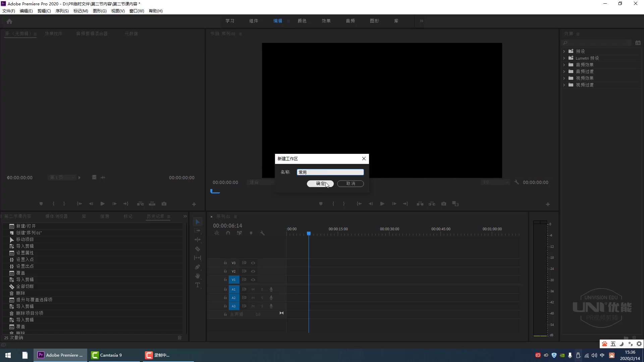Expand the 音频过渡 effects folder
The image size is (644, 362).
564,71
